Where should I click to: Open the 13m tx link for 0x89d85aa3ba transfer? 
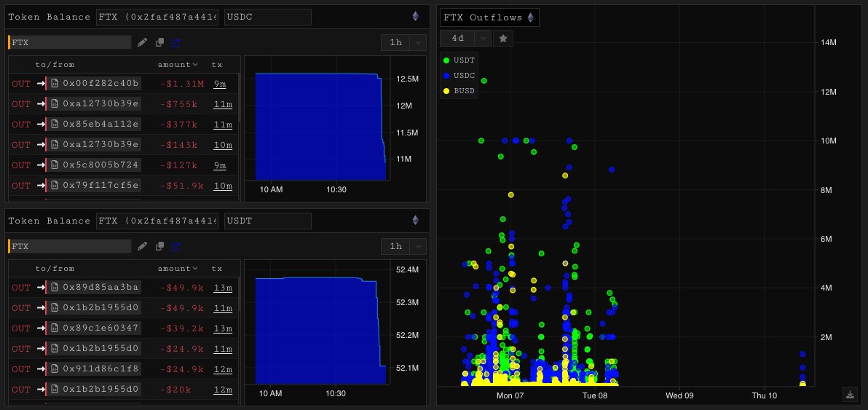pos(223,287)
